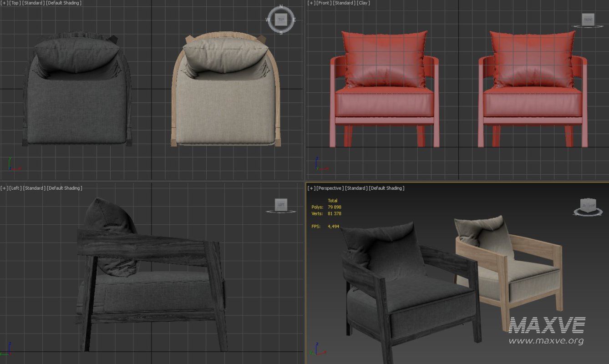
Task: Open the [Perspective] view label menu
Action: (330, 188)
